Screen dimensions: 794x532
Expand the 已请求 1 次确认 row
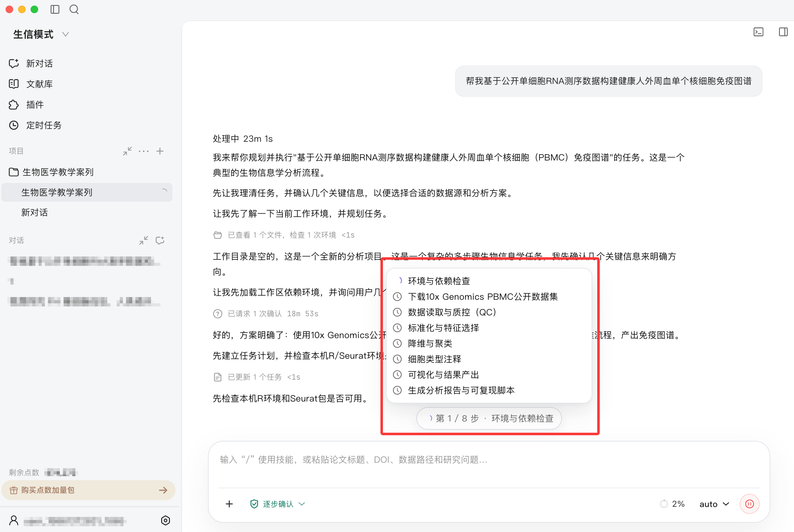tap(265, 313)
